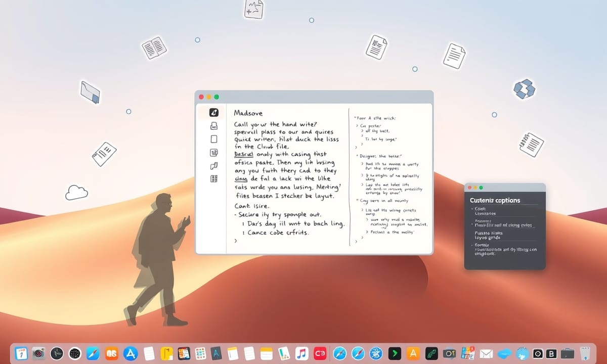
Task: Open the B app icon in dock
Action: (552, 353)
